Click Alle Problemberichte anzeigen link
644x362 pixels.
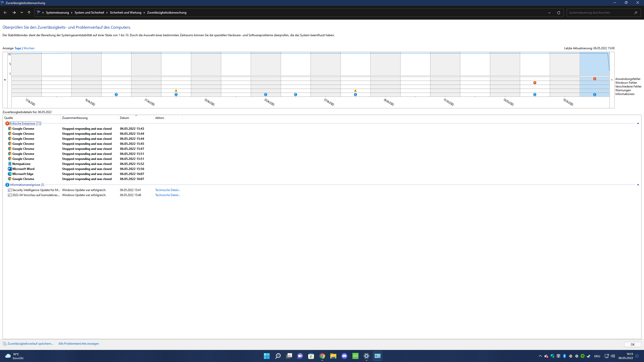[x=78, y=344]
